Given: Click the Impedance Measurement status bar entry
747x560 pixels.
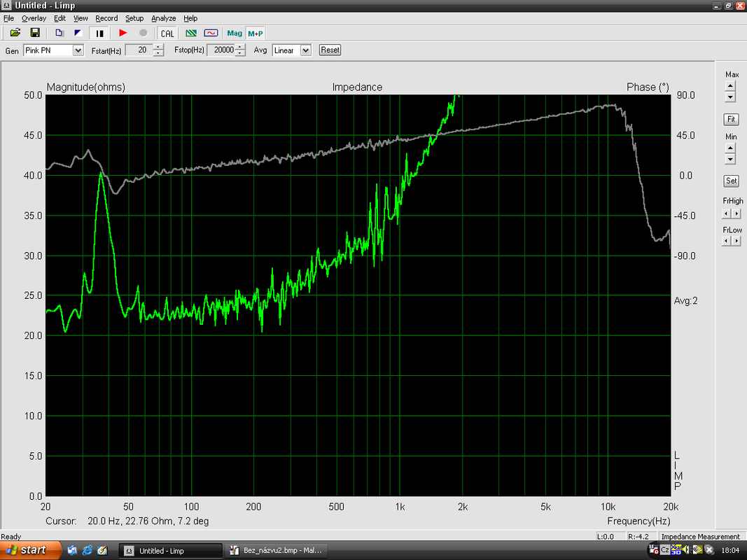Looking at the screenshot, I should (x=700, y=536).
